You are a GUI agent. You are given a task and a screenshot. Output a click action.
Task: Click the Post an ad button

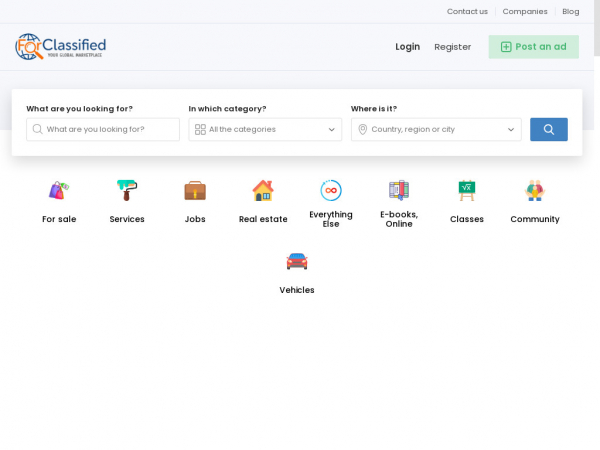533,47
